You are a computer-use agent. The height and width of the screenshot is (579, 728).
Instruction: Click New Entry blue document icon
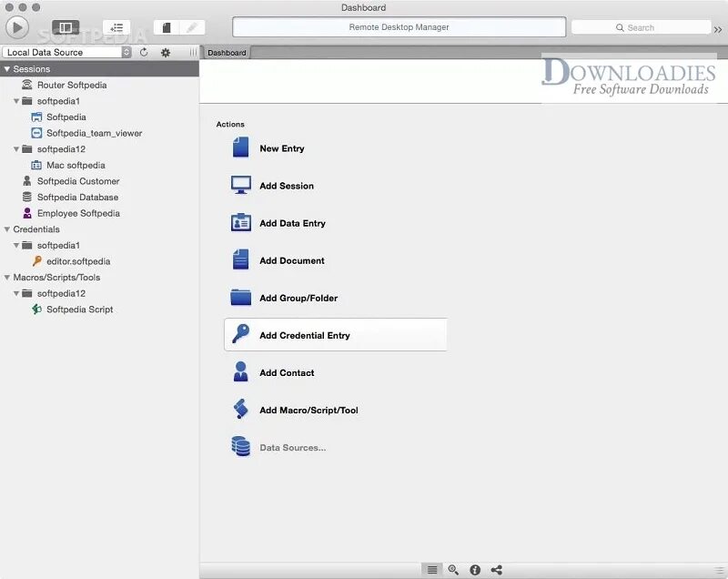240,147
